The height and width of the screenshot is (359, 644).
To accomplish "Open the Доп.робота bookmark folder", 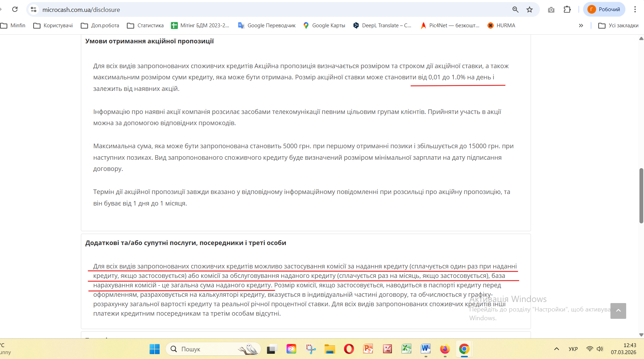I will [100, 26].
